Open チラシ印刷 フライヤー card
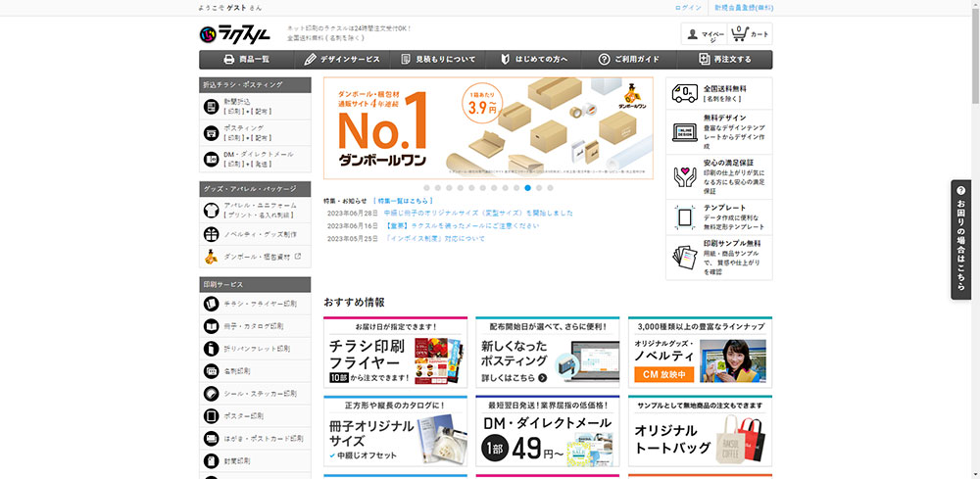The width and height of the screenshot is (980, 479). pos(395,353)
